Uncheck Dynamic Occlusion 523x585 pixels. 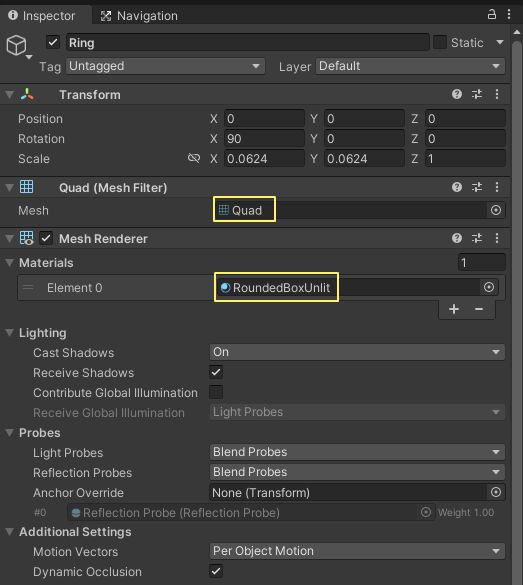216,571
